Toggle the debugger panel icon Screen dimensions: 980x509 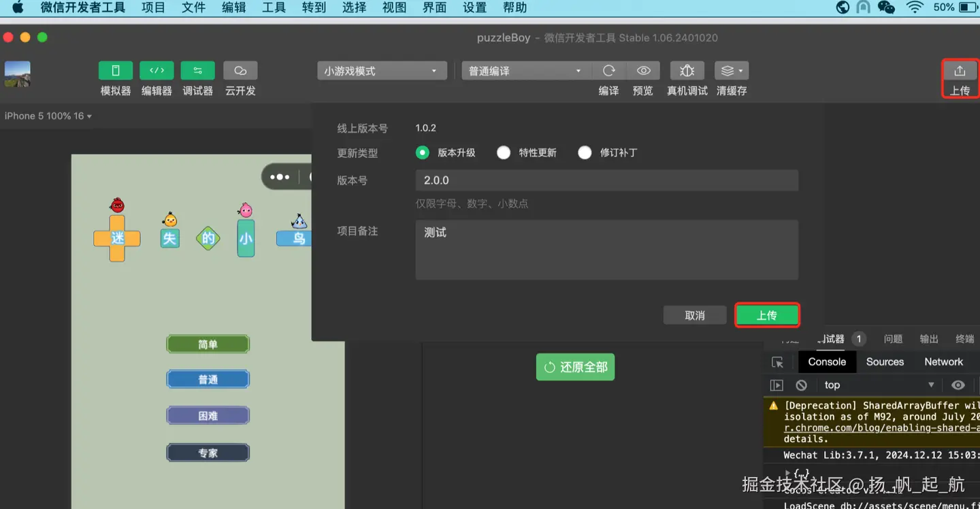click(x=198, y=71)
